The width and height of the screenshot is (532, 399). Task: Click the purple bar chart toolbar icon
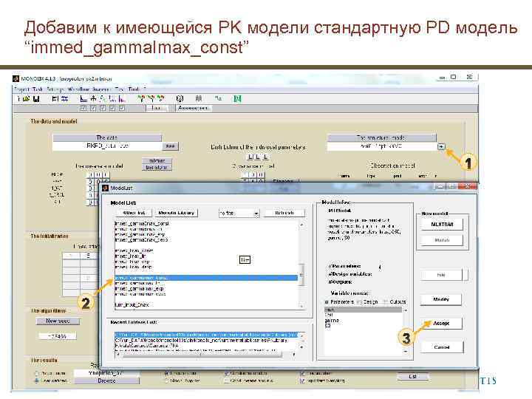coord(122,99)
